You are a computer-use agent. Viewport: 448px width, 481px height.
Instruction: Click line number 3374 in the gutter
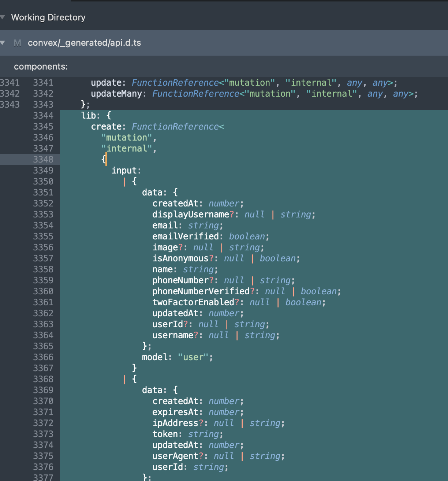[43, 445]
